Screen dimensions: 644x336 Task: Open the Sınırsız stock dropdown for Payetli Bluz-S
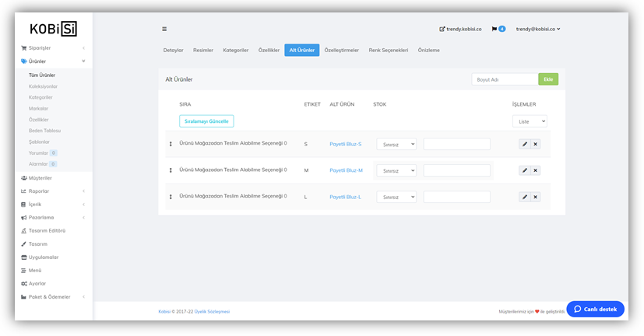click(x=396, y=144)
